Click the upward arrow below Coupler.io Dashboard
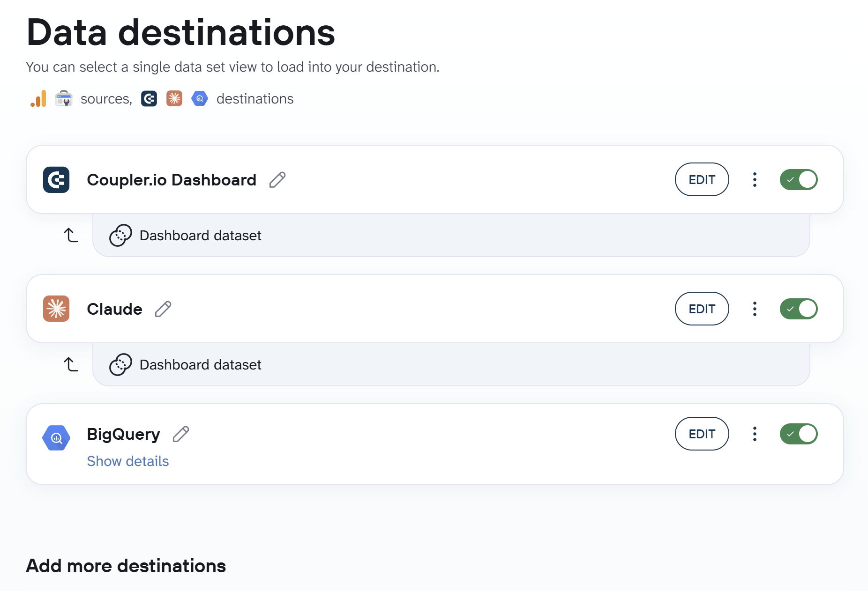 click(x=71, y=235)
